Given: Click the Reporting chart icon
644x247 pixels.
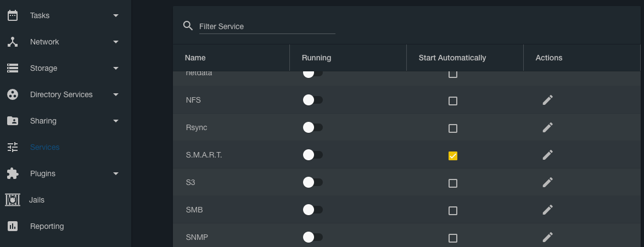Looking at the screenshot, I should pos(13,226).
